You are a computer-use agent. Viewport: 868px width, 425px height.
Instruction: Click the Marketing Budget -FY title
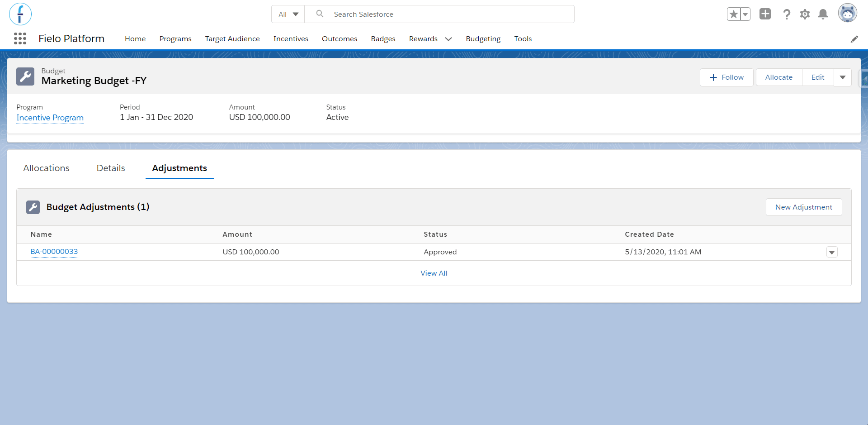pos(94,81)
